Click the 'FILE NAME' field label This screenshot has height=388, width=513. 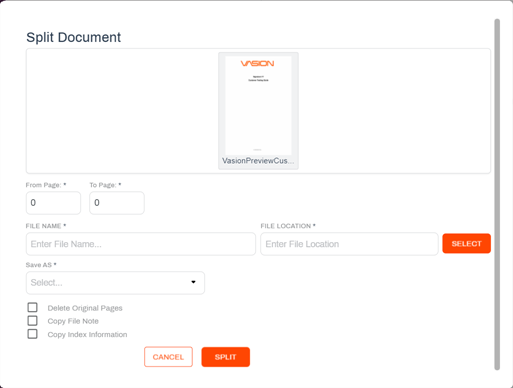click(46, 226)
